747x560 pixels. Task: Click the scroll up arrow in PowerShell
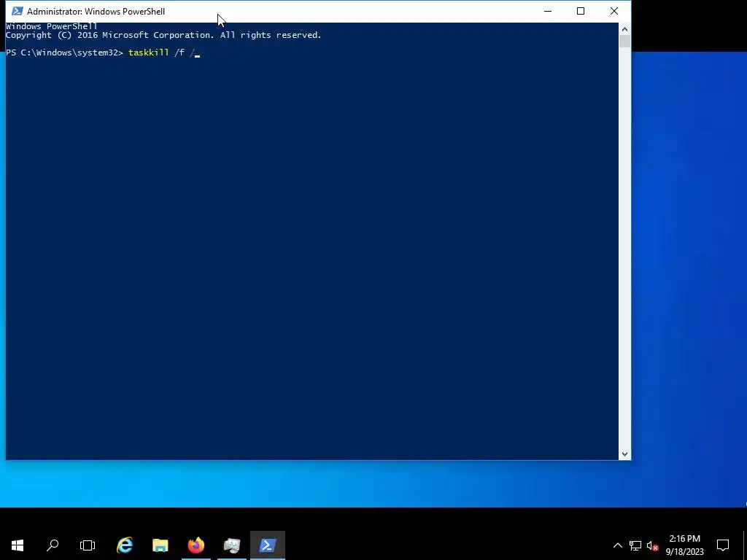click(624, 29)
